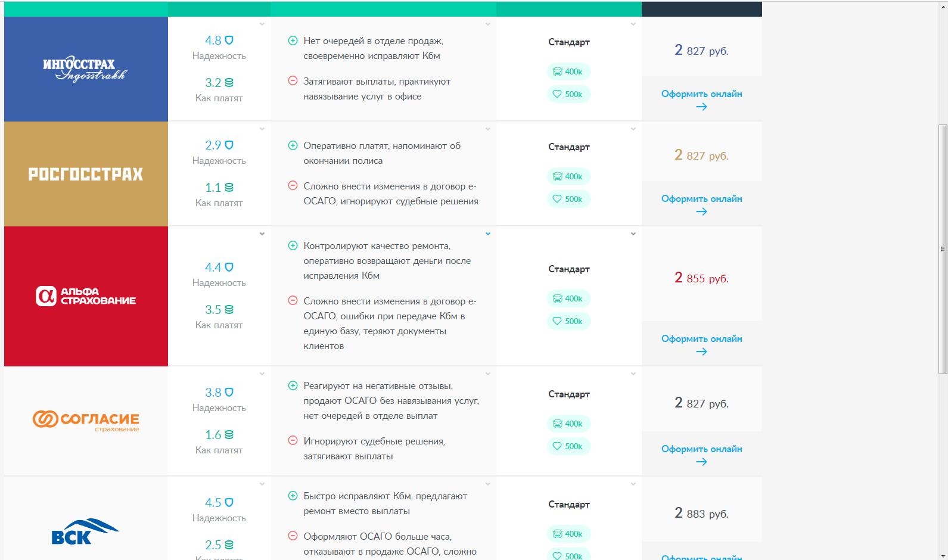
Task: Click the AlfaStrakhovanie logo tile
Action: 86,296
